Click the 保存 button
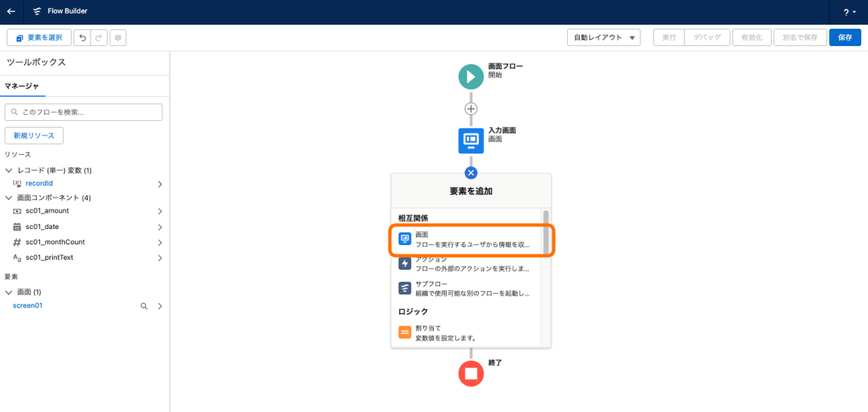Image resolution: width=868 pixels, height=412 pixels. (845, 38)
